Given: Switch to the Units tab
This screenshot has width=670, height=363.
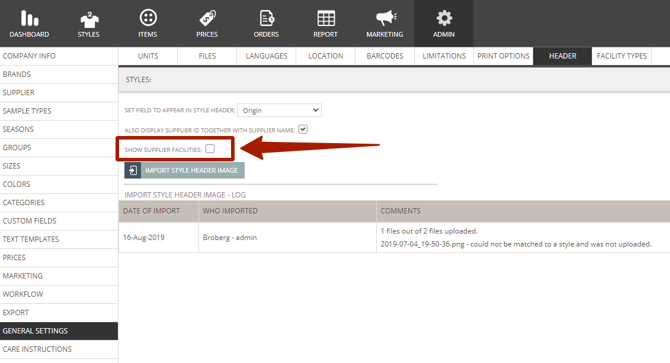Looking at the screenshot, I should coord(148,56).
